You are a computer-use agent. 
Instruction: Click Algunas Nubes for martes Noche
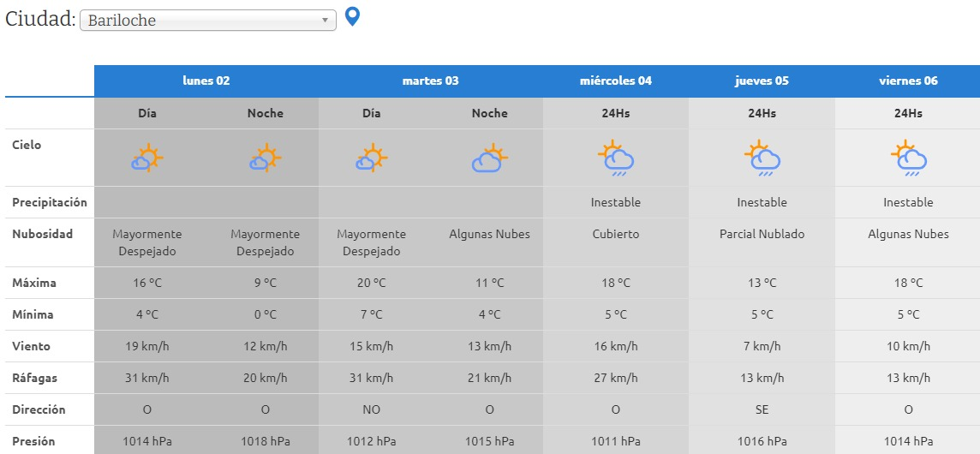(489, 234)
